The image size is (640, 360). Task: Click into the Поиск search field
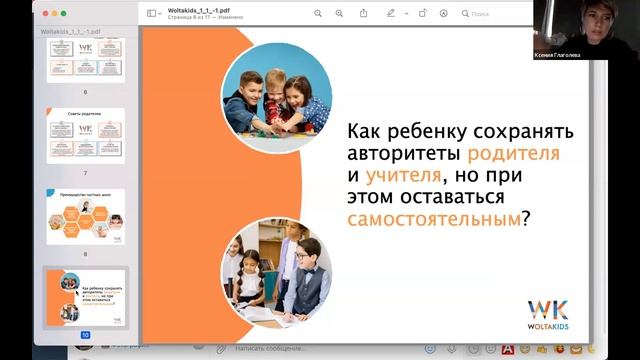click(496, 13)
